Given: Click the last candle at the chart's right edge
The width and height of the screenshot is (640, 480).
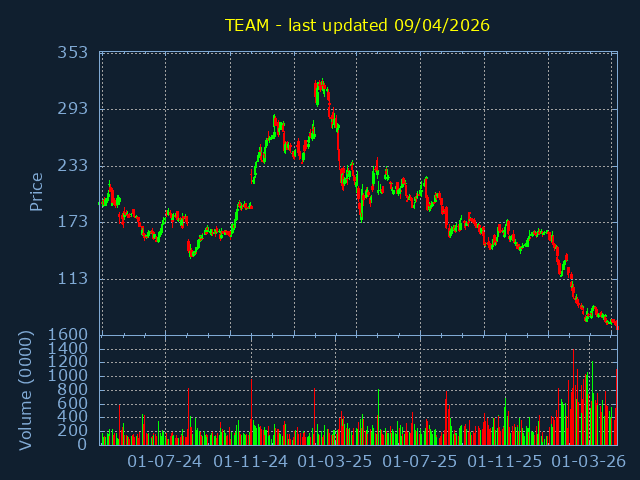Looking at the screenshot, I should [x=618, y=327].
